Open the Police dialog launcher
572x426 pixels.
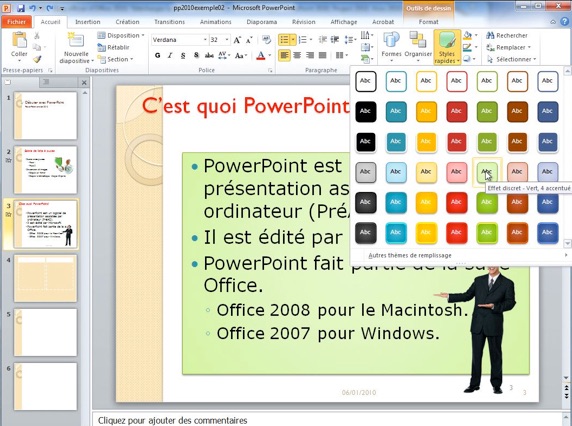coord(270,70)
